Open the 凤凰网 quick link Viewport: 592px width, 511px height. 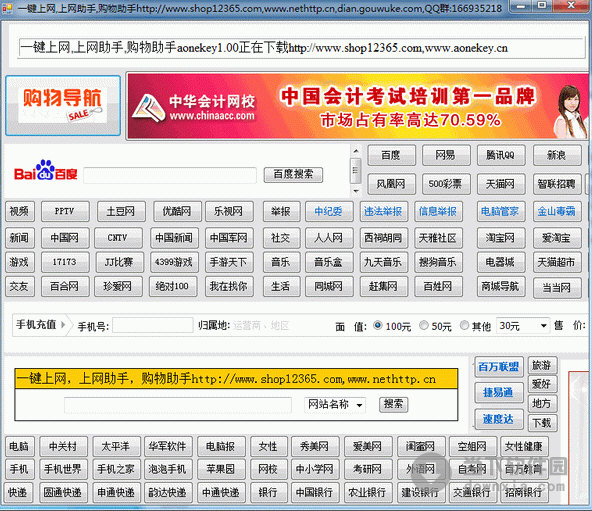392,184
